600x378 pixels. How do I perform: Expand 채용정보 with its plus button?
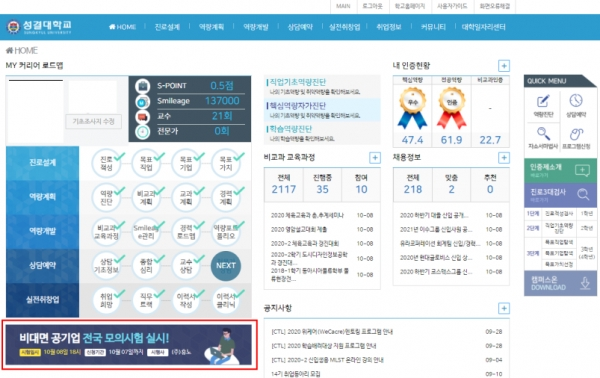(504, 158)
